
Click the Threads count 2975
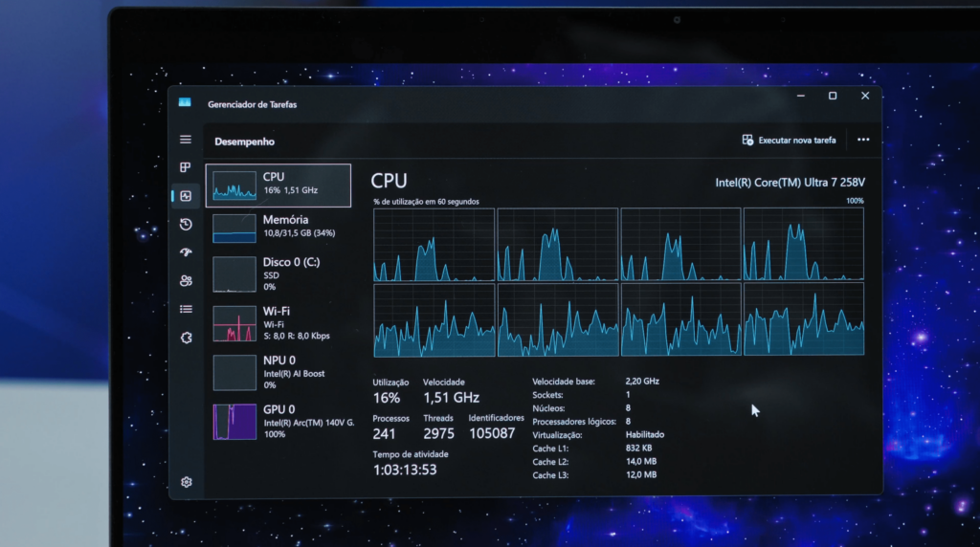pyautogui.click(x=438, y=434)
